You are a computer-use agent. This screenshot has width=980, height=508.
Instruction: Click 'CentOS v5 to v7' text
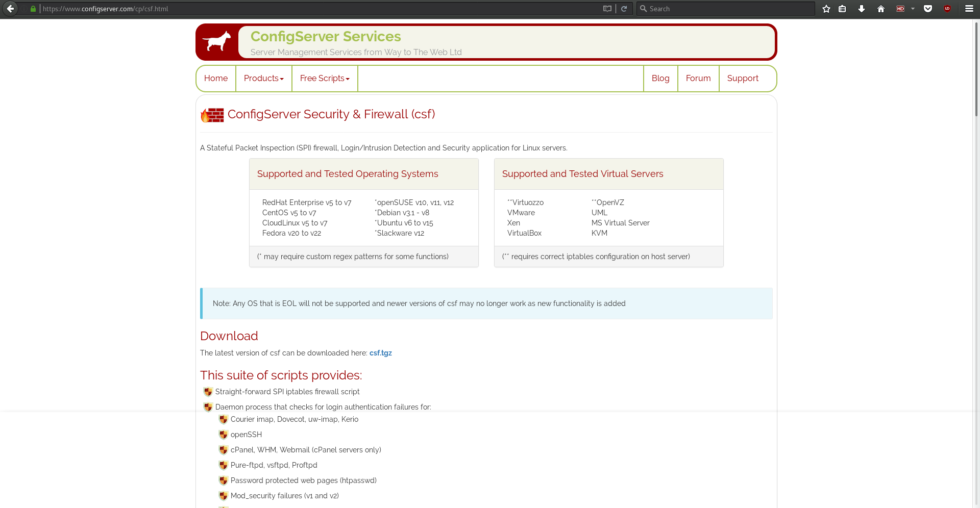tap(289, 213)
